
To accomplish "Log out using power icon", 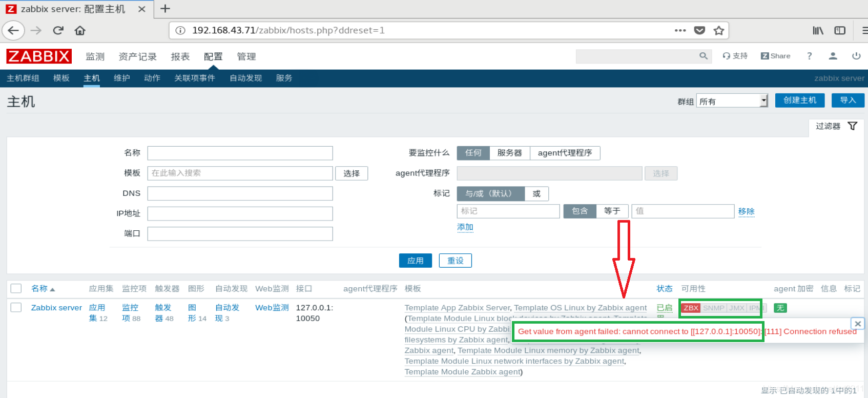I will coord(856,56).
